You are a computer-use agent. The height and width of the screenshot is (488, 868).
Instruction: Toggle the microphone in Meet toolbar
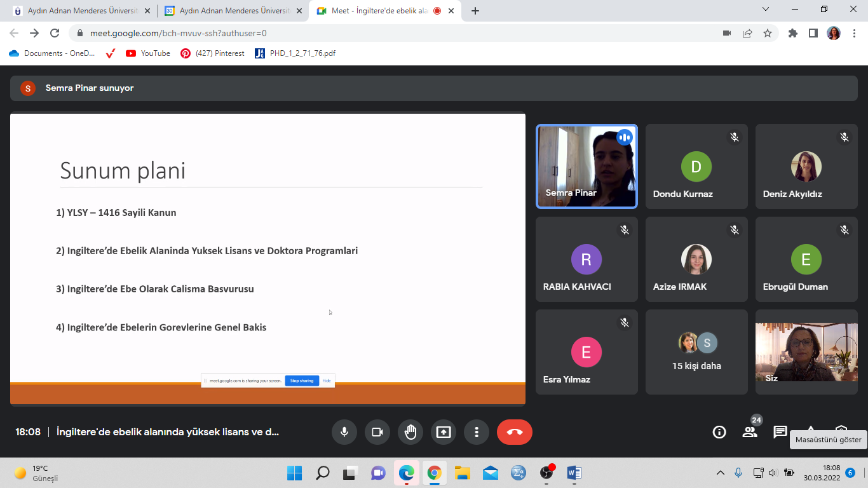click(344, 432)
